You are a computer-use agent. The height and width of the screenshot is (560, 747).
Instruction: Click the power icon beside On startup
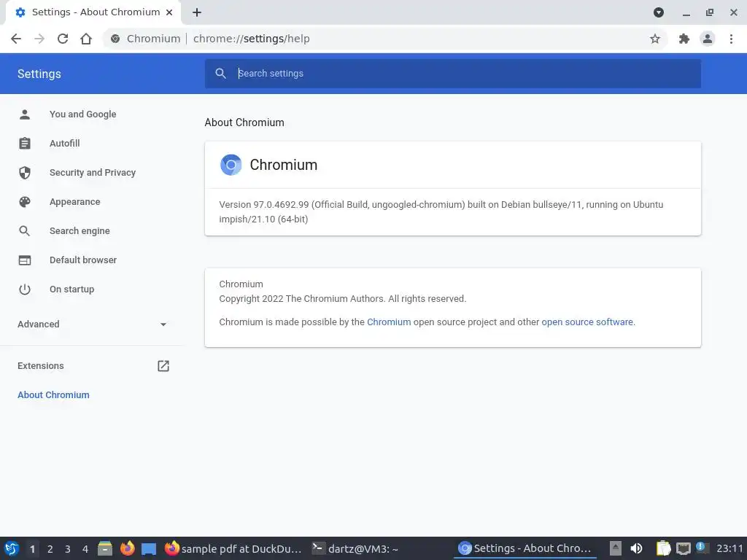(x=25, y=289)
